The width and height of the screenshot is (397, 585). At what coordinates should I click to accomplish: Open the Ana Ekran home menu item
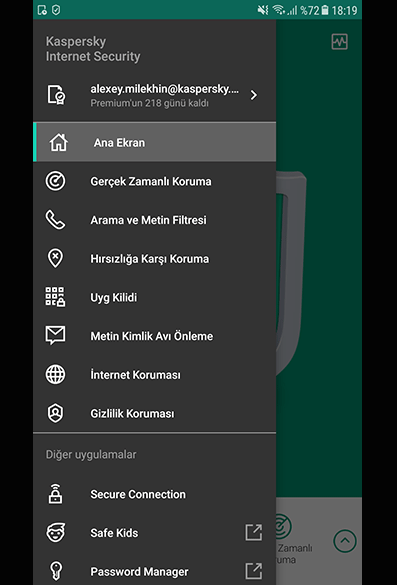[154, 143]
